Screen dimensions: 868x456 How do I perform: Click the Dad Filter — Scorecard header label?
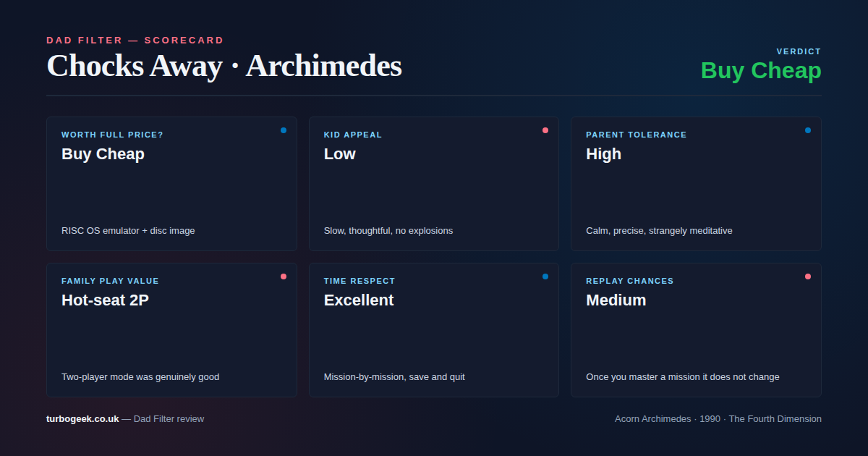(135, 41)
